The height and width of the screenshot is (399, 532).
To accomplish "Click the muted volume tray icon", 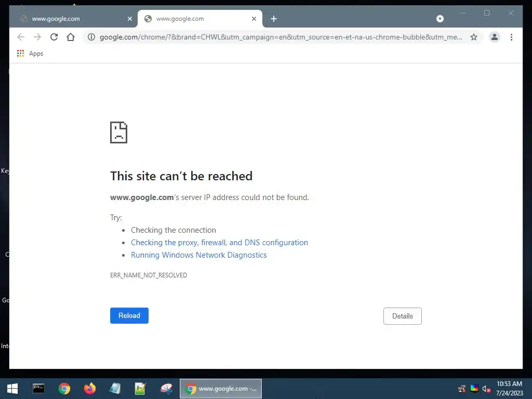I will (486, 389).
